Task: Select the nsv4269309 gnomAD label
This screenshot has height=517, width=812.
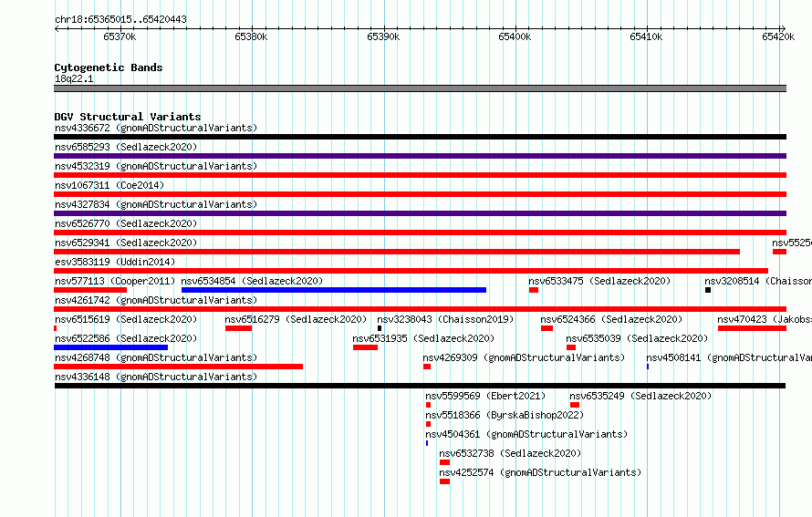Action: 524,357
